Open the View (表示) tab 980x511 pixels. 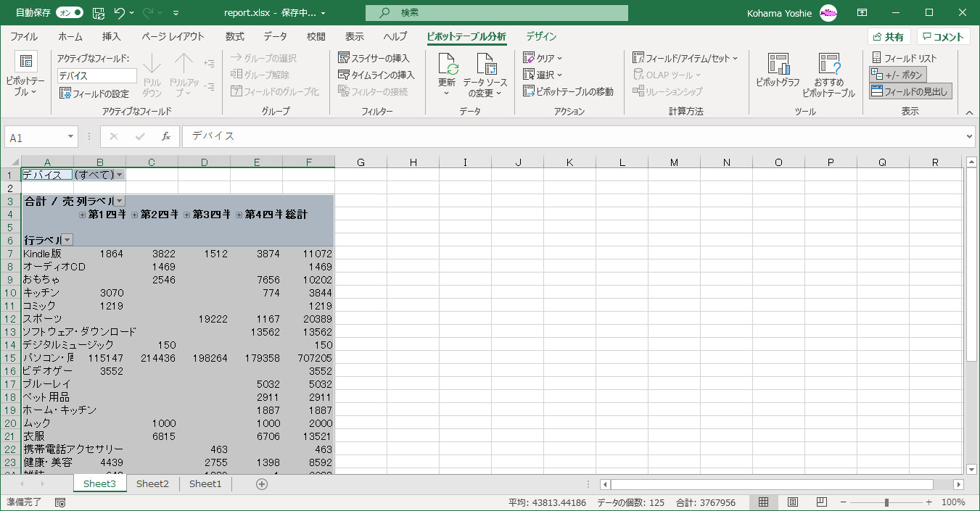click(355, 37)
